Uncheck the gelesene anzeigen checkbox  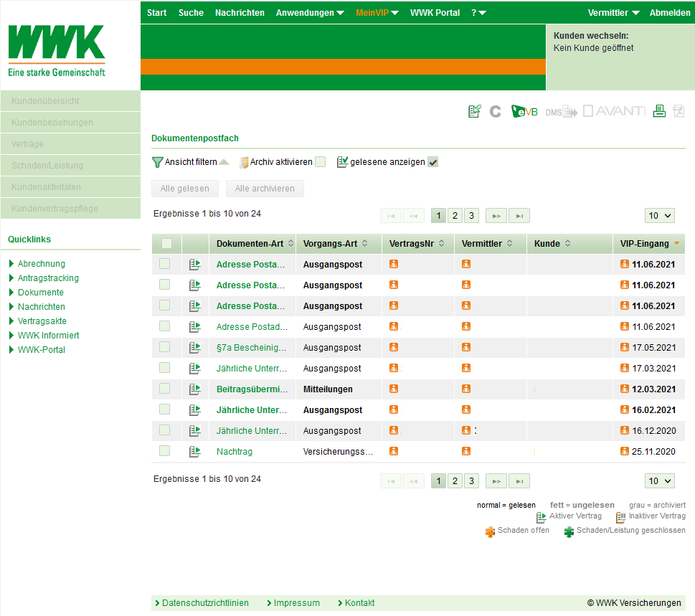tap(433, 162)
